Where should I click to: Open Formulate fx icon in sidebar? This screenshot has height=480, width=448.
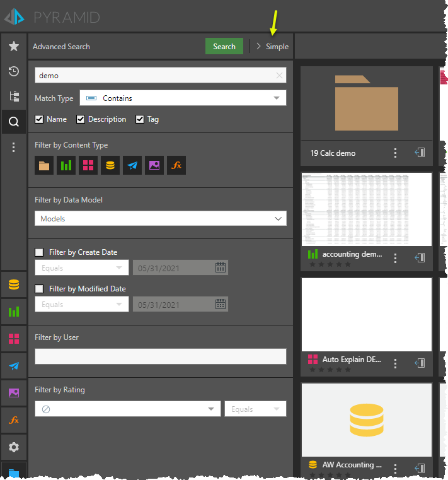[x=14, y=419]
